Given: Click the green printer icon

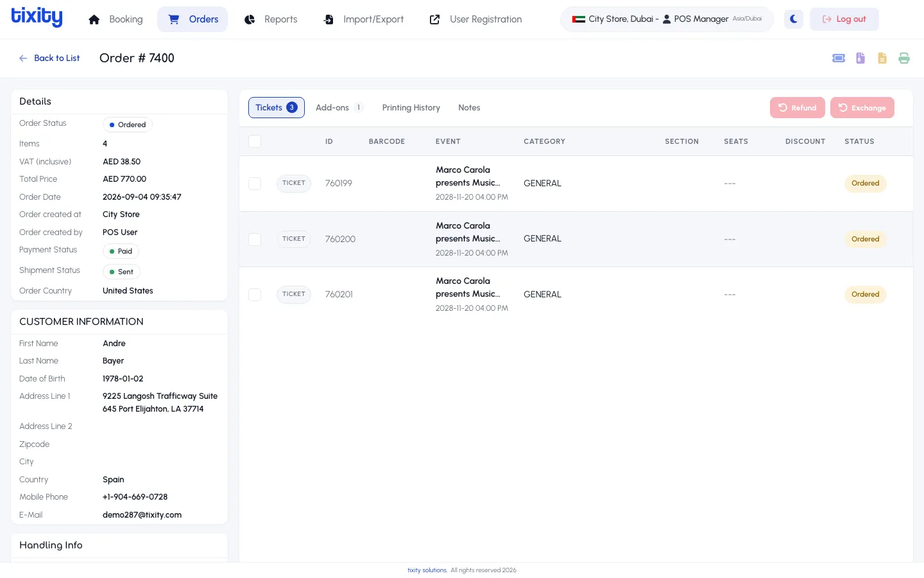Looking at the screenshot, I should [x=904, y=58].
